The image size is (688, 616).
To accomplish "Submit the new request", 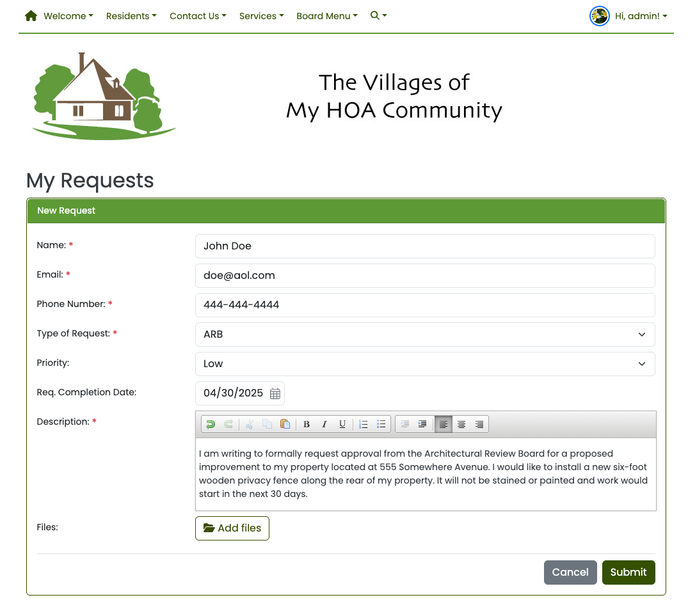I will point(628,573).
